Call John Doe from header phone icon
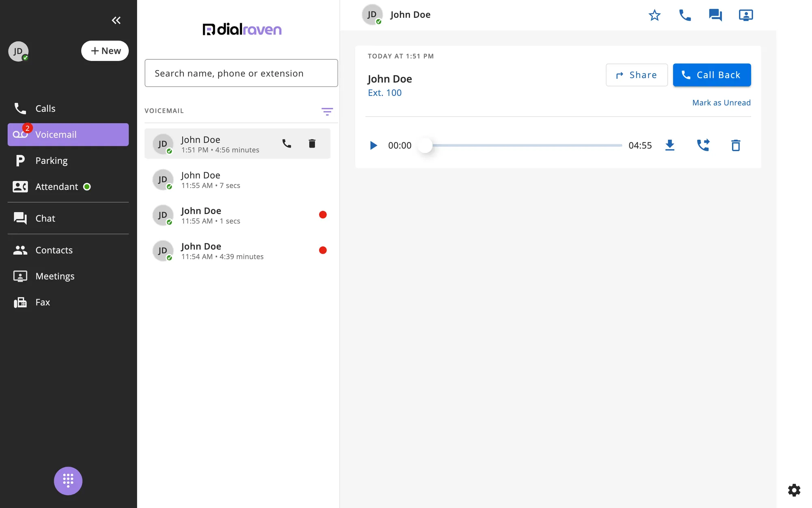812x508 pixels. [x=685, y=15]
